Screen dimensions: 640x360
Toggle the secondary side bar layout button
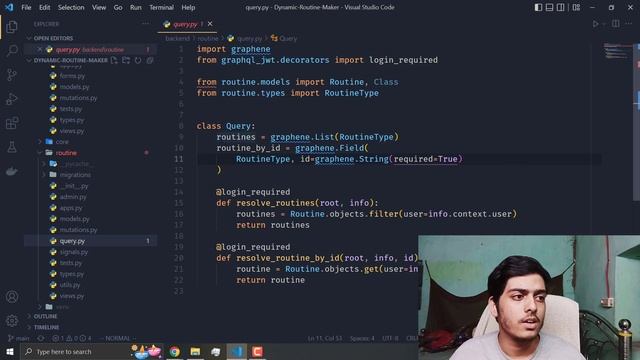click(x=561, y=7)
